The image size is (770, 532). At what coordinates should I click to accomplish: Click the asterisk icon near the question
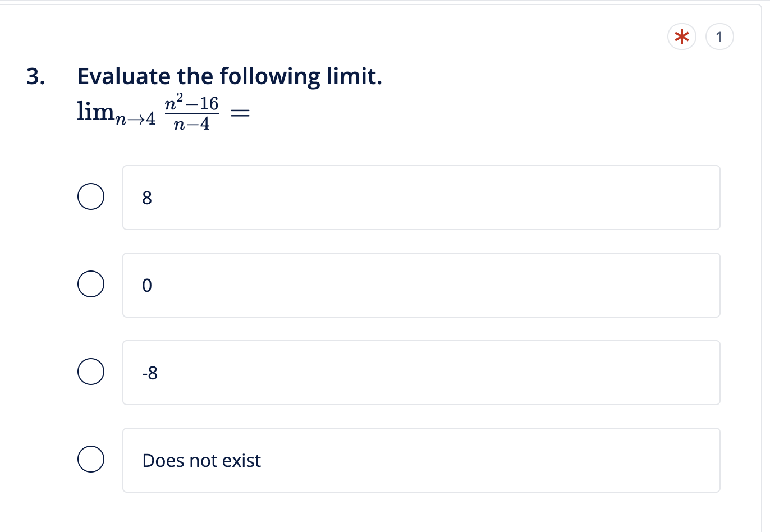[x=681, y=36]
